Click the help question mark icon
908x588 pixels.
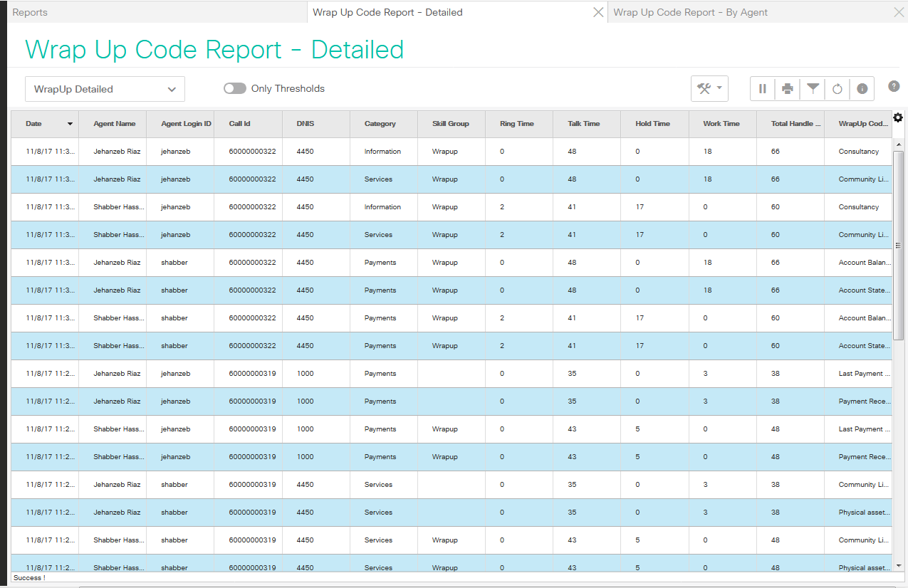(x=894, y=86)
